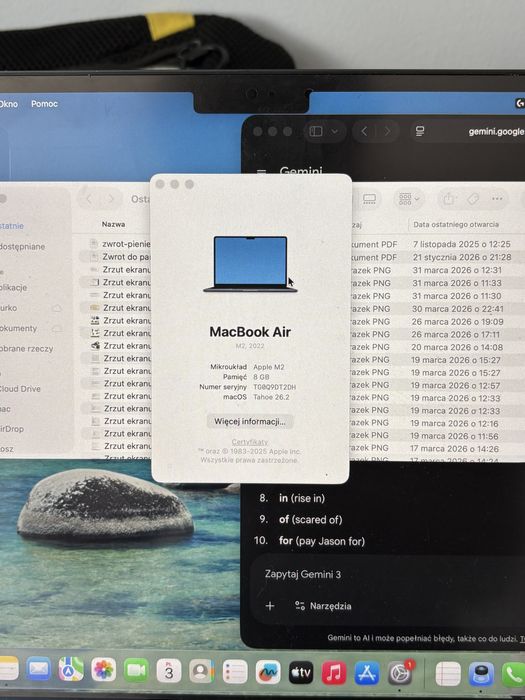Screen dimensions: 525x700
Task: Click the Finder tags icon
Action: click(x=473, y=199)
